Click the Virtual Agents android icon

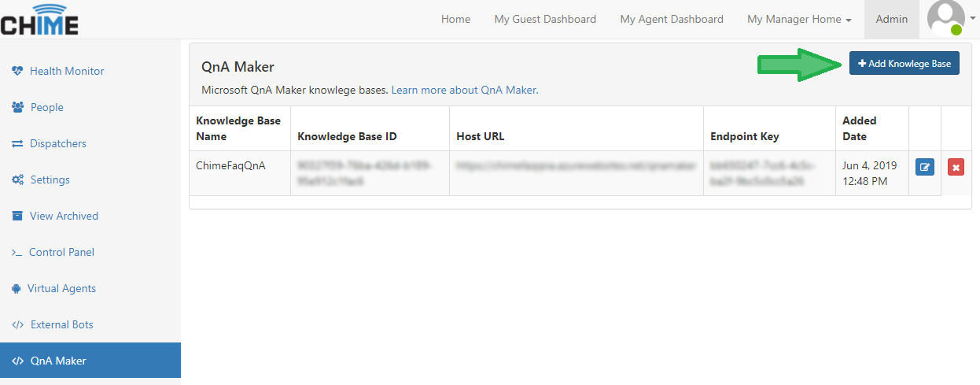17,288
